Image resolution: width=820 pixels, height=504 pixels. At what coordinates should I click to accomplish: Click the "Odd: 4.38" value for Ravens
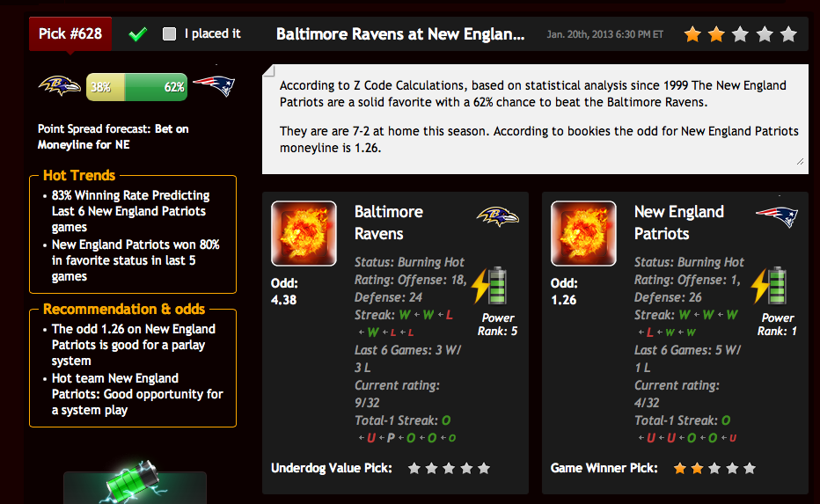(x=284, y=292)
